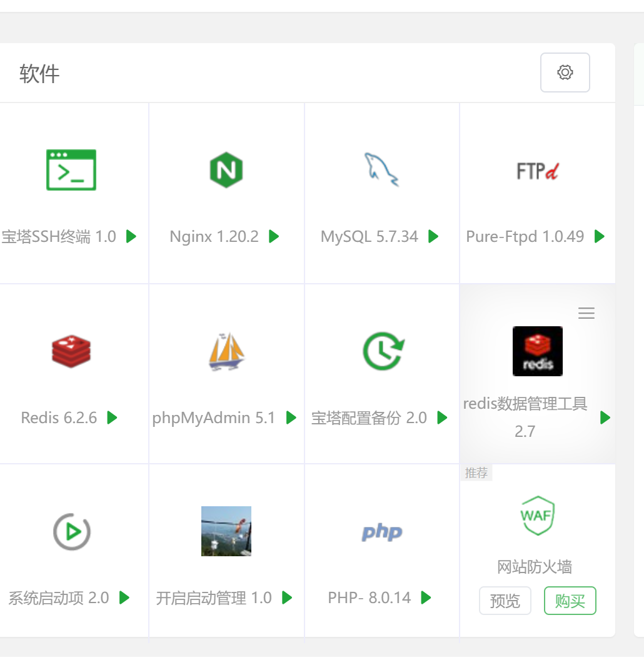The image size is (644, 660).
Task: Click green arrow beside Nginx 1.20.2
Action: point(274,236)
